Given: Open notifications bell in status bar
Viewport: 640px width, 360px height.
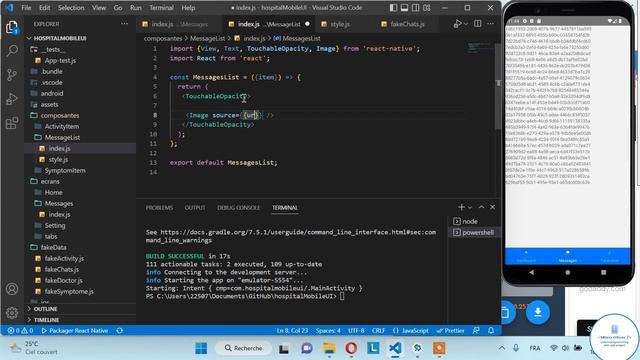Looking at the screenshot, I should point(491,331).
